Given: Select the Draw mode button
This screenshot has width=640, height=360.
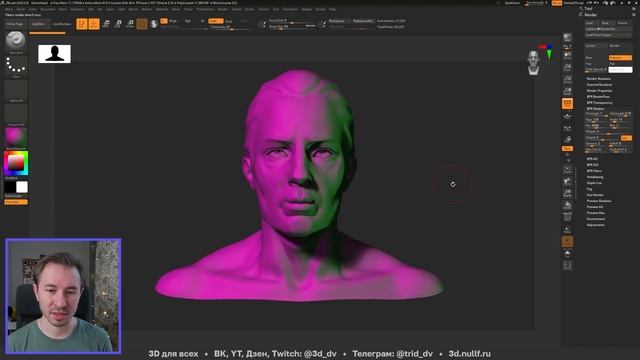Looking at the screenshot, I should pos(94,24).
